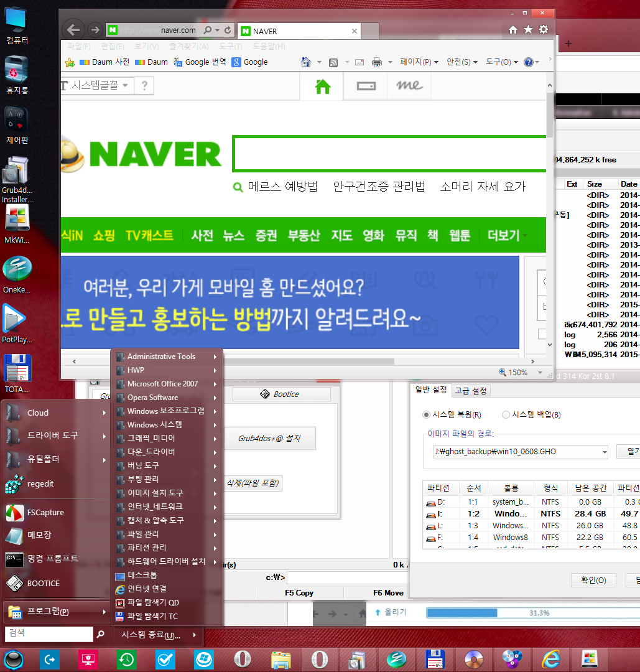
Task: Expand the Windows 보조프로그램 submenu
Action: coord(167,411)
